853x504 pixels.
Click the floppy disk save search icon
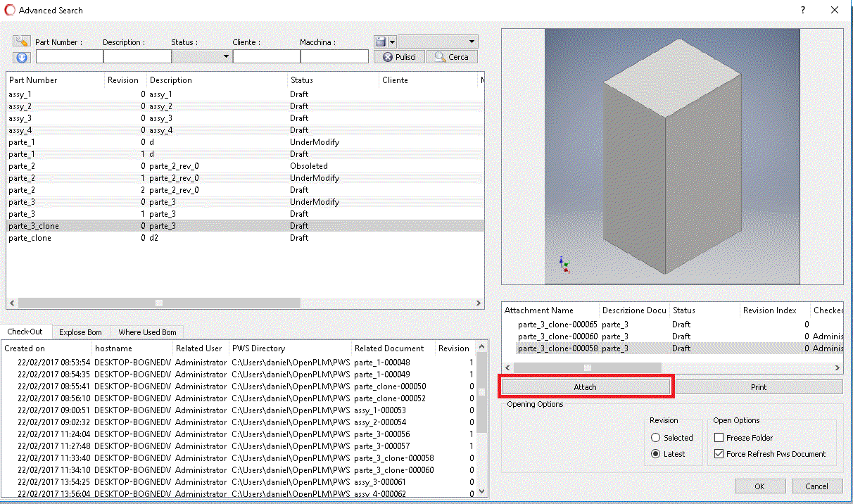pos(379,42)
